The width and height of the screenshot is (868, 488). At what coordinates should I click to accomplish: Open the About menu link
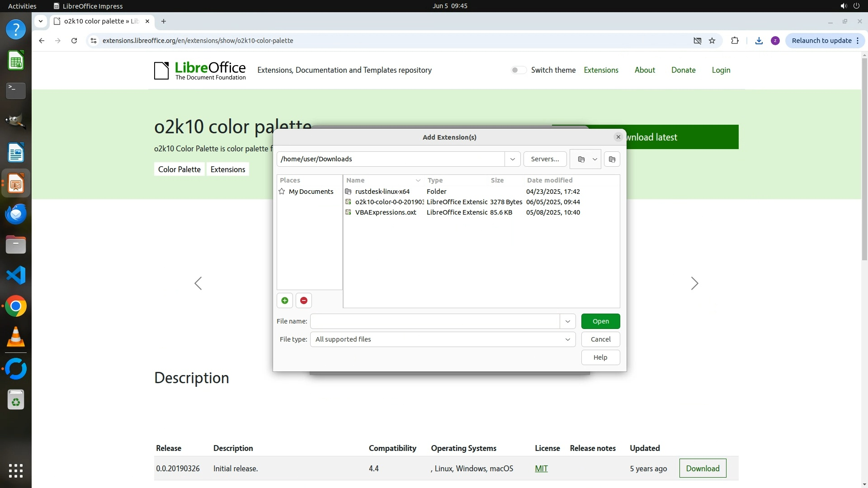point(644,70)
